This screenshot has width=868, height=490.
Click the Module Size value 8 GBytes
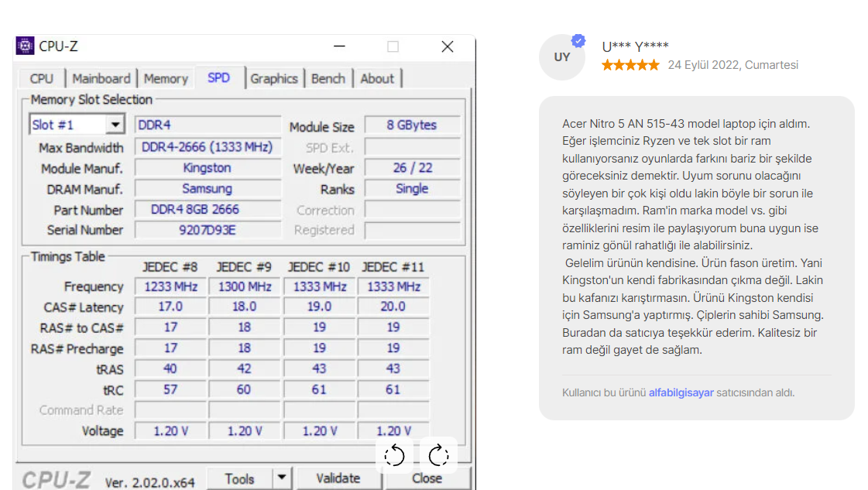412,125
